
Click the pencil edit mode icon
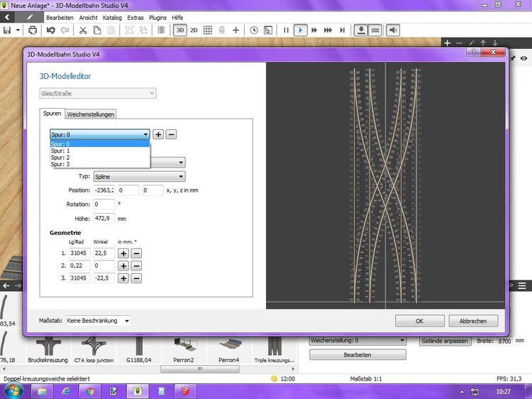(x=30, y=17)
